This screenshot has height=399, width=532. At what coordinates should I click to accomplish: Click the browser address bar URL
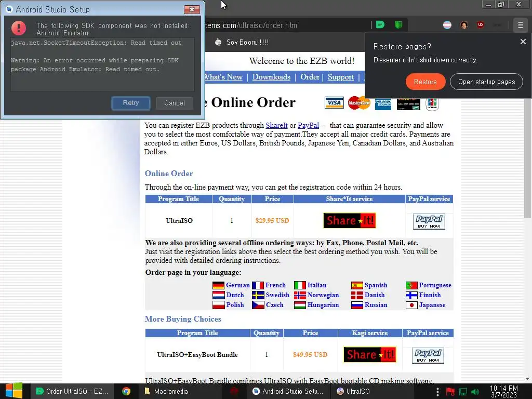coord(251,25)
